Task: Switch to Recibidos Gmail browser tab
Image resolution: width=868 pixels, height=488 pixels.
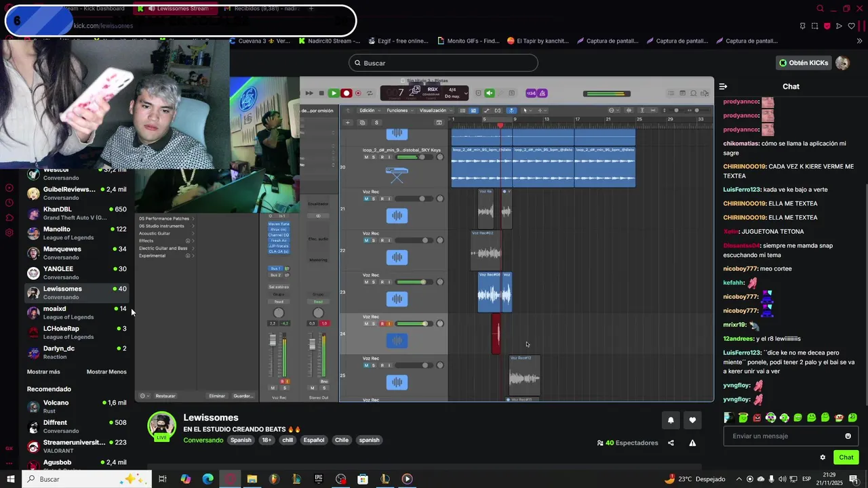Action: [x=261, y=9]
